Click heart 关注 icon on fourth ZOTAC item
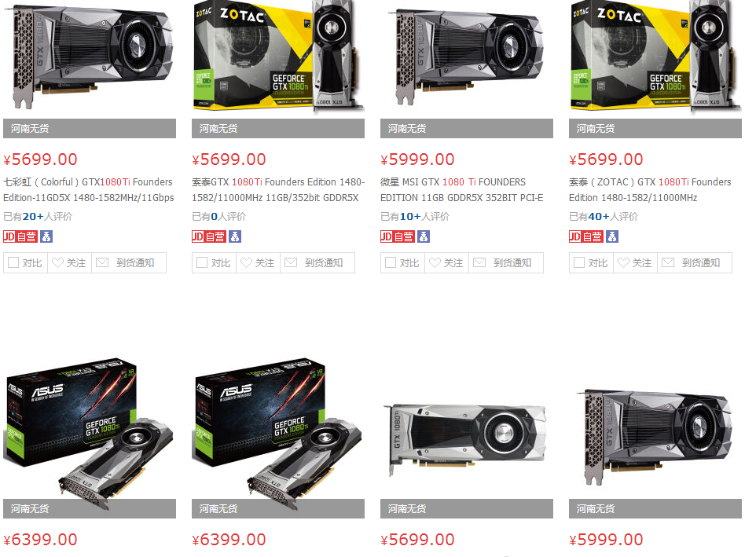This screenshot has height=557, width=756. pyautogui.click(x=623, y=262)
